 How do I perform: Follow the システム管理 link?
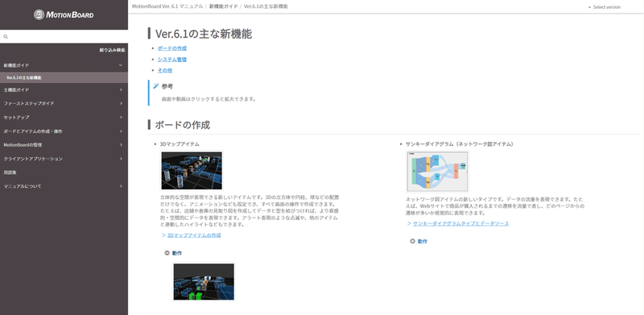(172, 60)
